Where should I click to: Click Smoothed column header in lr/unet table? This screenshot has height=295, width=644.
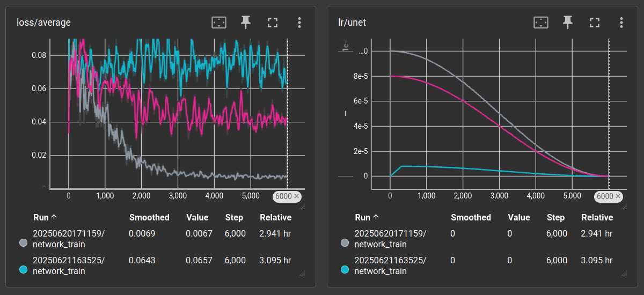[x=471, y=217]
